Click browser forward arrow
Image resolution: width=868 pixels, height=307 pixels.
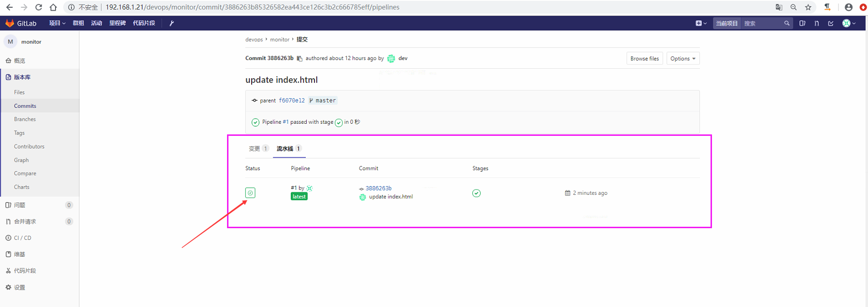tap(24, 7)
